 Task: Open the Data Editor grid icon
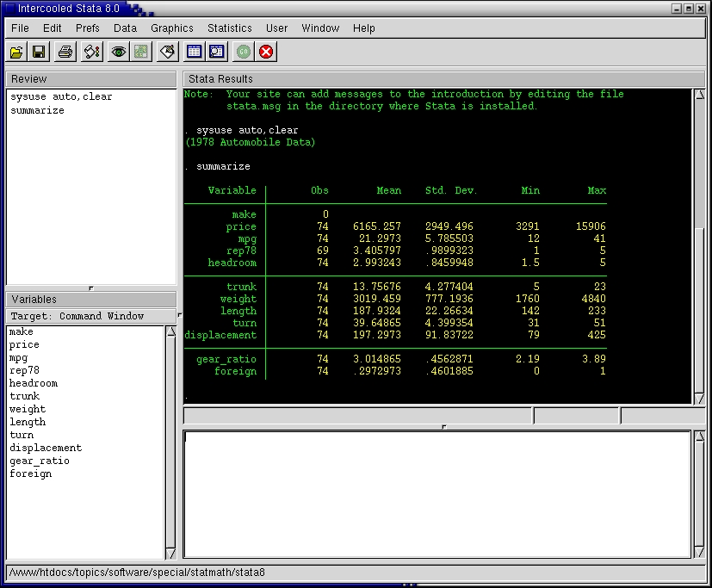pos(194,52)
